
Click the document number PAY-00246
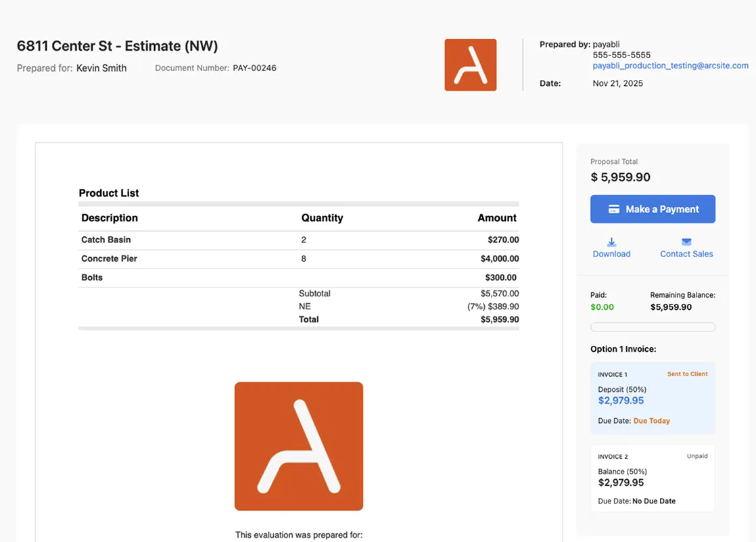tap(254, 68)
